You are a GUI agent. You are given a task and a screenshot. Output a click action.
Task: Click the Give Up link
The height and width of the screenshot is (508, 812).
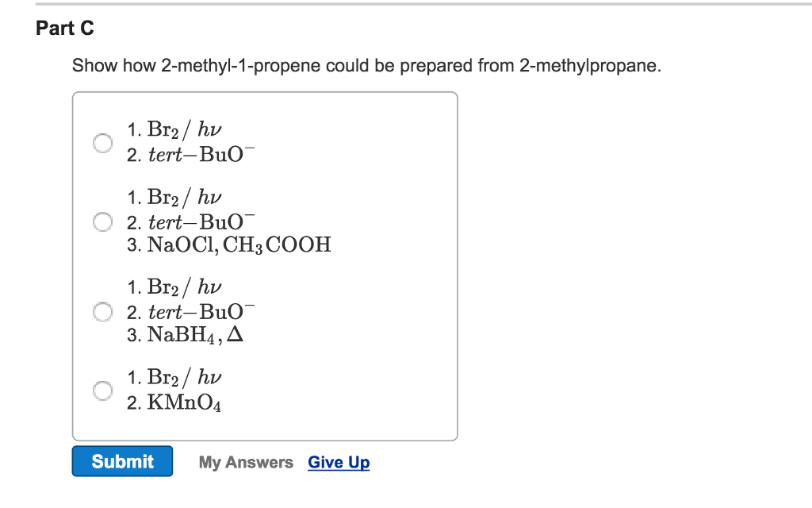click(339, 461)
